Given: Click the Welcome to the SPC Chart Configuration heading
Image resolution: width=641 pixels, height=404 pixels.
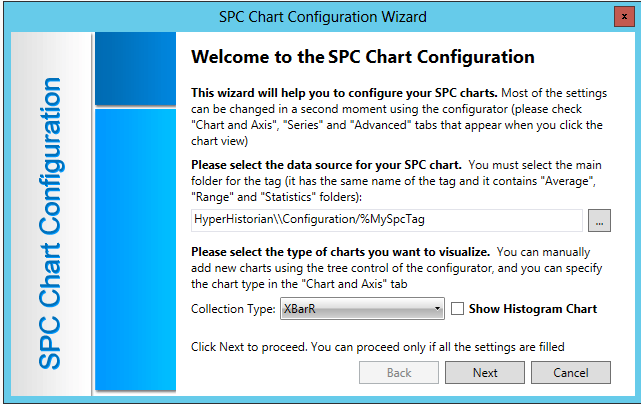Looking at the screenshot, I should tap(362, 57).
